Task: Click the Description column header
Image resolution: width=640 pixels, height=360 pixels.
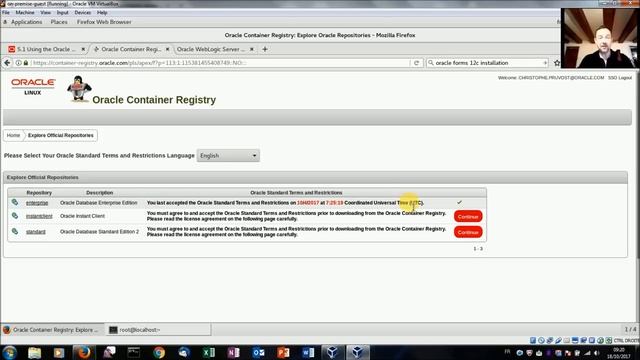Action: point(100,193)
